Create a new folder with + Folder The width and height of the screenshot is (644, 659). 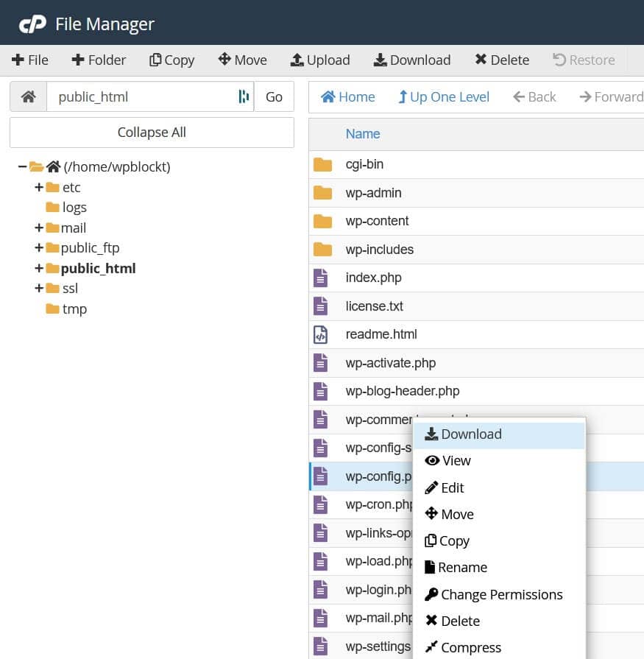(x=99, y=60)
